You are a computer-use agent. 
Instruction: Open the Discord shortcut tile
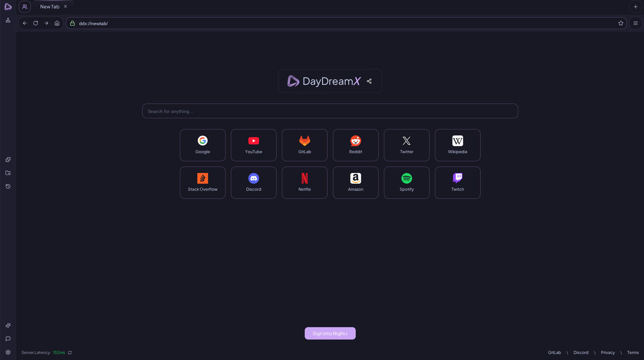(x=254, y=182)
